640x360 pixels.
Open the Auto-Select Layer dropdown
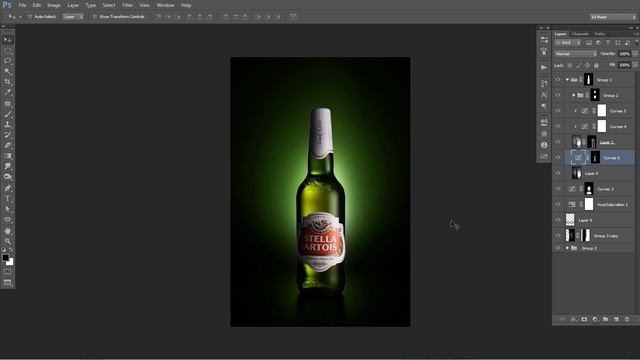(x=73, y=17)
